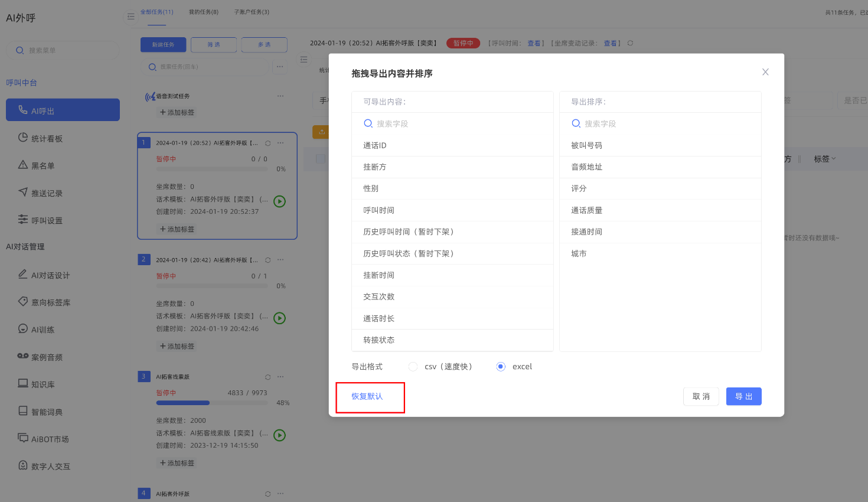Select the csv（速度快） export format
The height and width of the screenshot is (502, 868).
[x=413, y=367]
